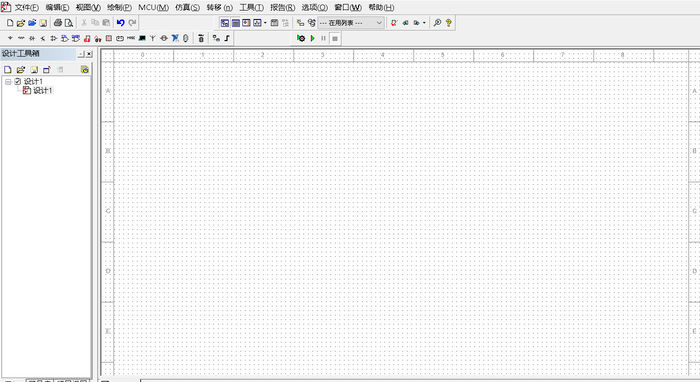
Task: Click the Print icon in toolbar
Action: tap(58, 23)
